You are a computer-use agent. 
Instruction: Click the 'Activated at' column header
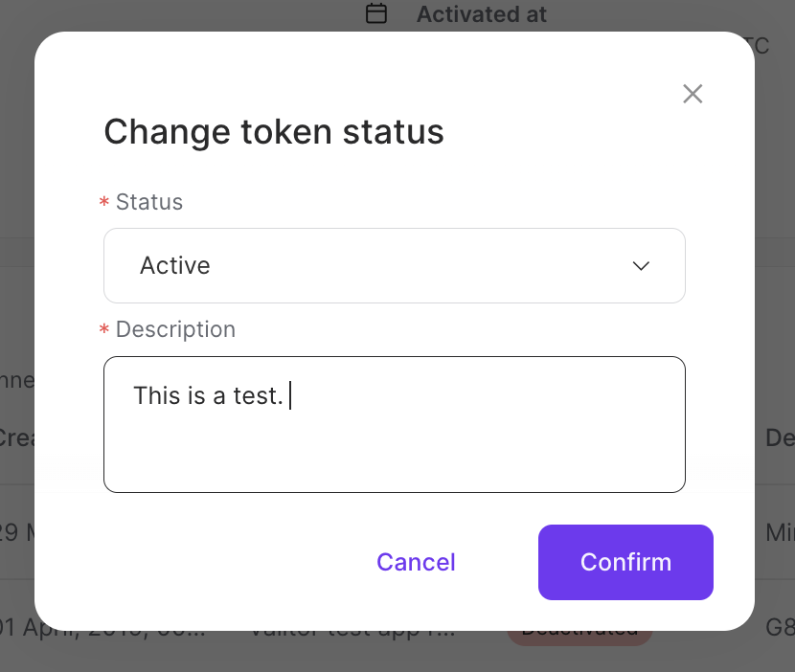pyautogui.click(x=482, y=13)
